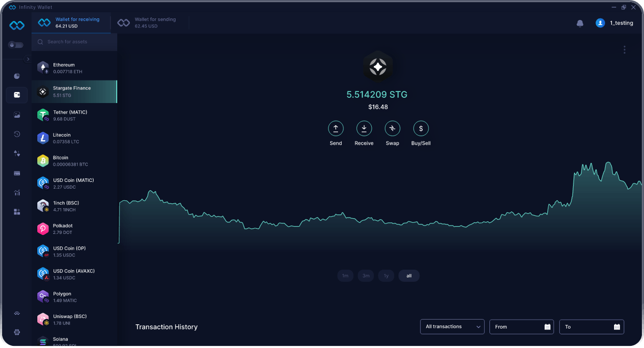Open calendar icon in To field
Screen dimensions: 644x348
(x=617, y=327)
